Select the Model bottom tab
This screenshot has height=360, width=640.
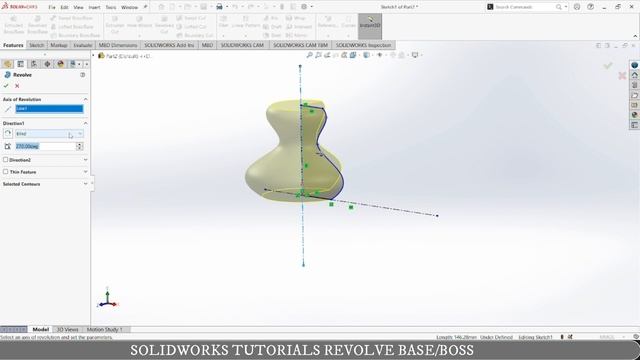click(x=40, y=329)
